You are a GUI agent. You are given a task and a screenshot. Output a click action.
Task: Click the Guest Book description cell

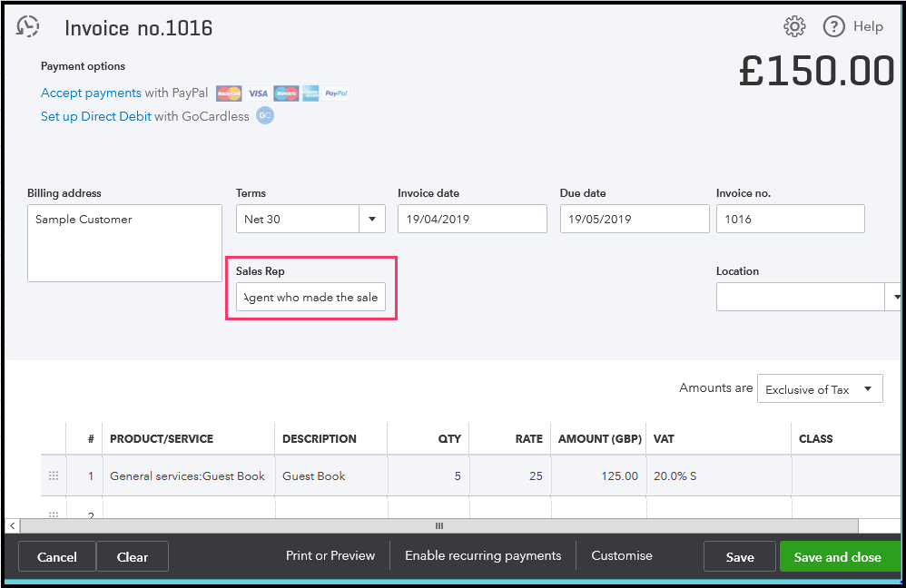[x=331, y=475]
